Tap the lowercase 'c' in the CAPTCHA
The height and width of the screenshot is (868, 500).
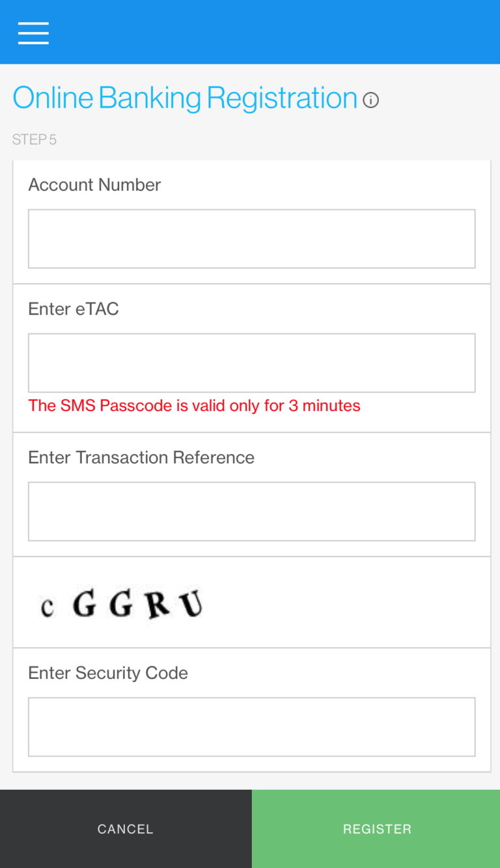coord(47,608)
